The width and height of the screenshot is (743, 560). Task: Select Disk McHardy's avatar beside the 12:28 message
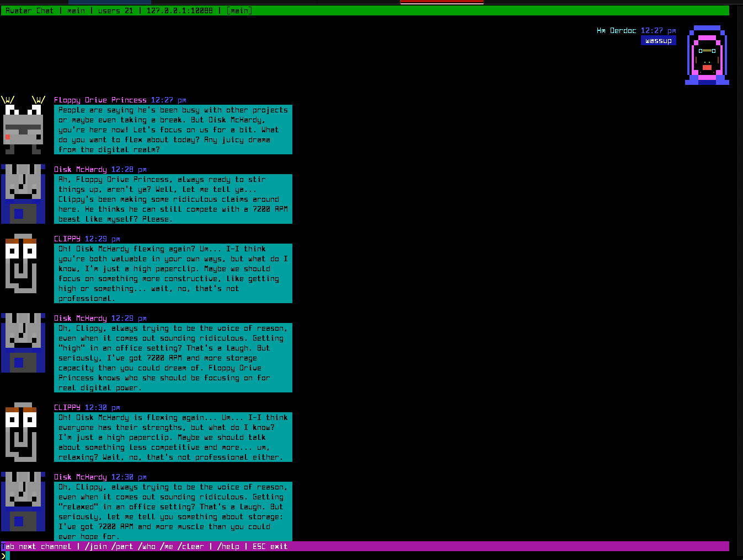click(x=23, y=194)
